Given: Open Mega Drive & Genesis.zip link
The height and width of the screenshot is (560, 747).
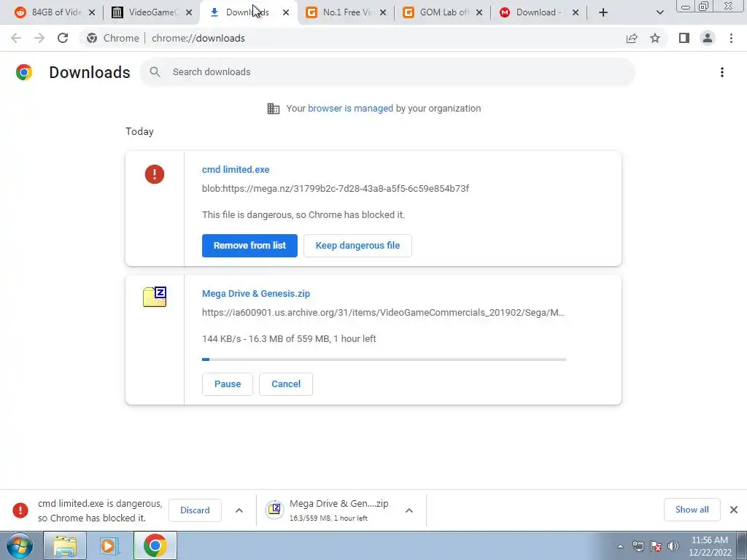Looking at the screenshot, I should coord(256,294).
